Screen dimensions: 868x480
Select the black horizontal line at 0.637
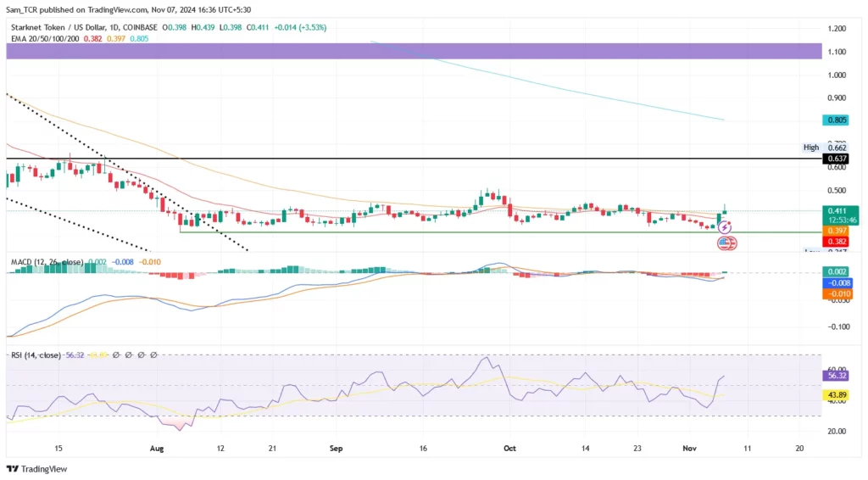tap(414, 159)
